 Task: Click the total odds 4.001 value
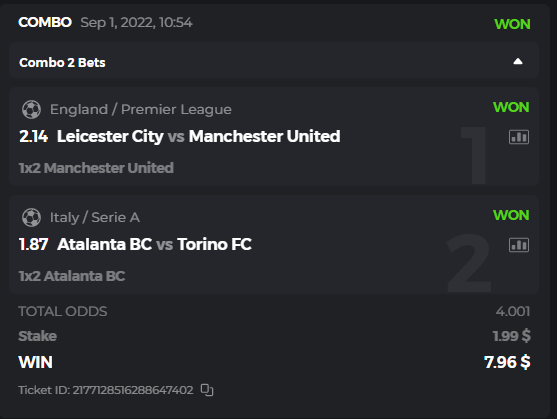click(513, 311)
